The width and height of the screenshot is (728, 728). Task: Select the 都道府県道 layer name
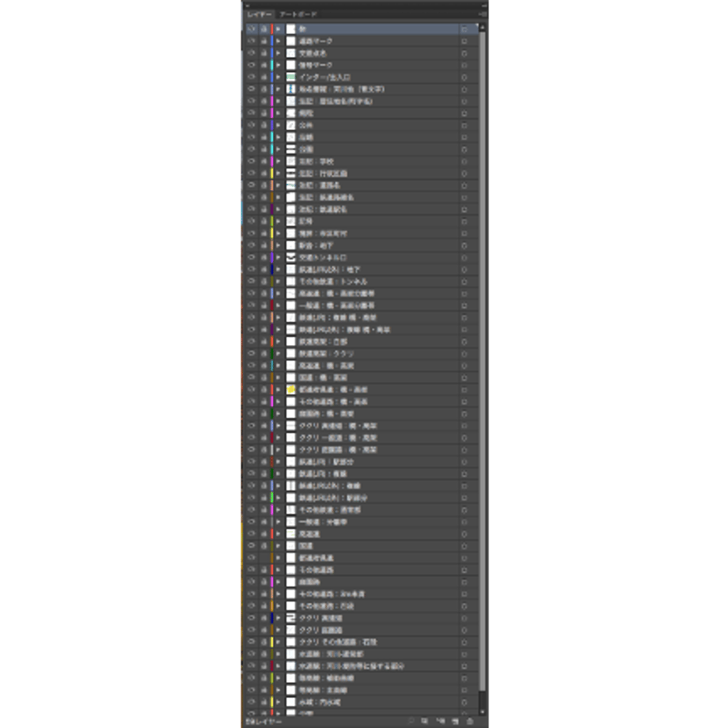coord(317,558)
